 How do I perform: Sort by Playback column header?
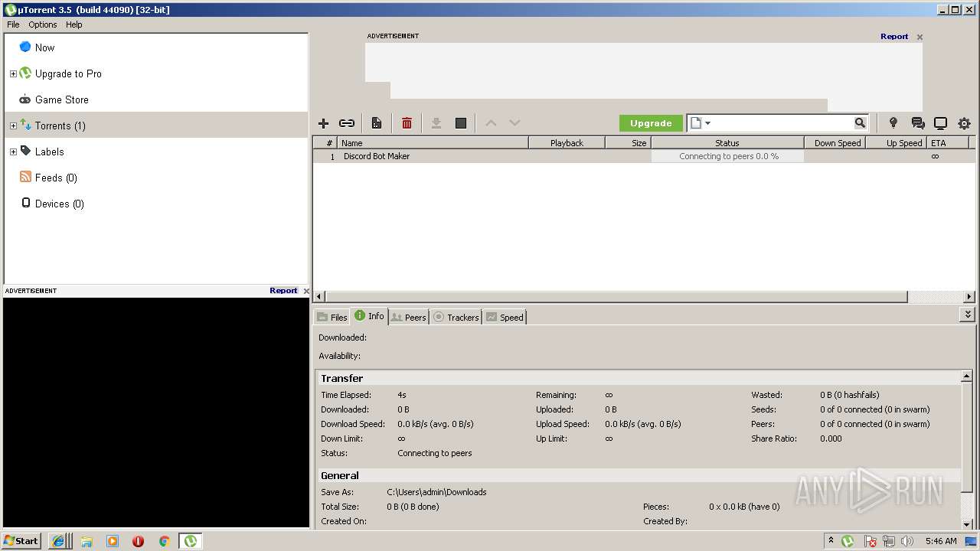(567, 143)
